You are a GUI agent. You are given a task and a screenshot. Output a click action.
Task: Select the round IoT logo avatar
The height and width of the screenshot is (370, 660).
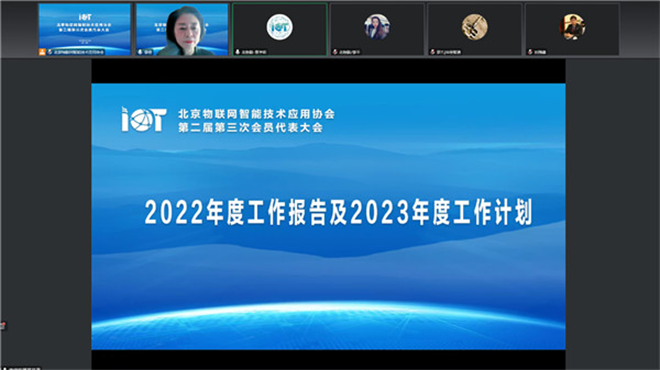coord(279,27)
